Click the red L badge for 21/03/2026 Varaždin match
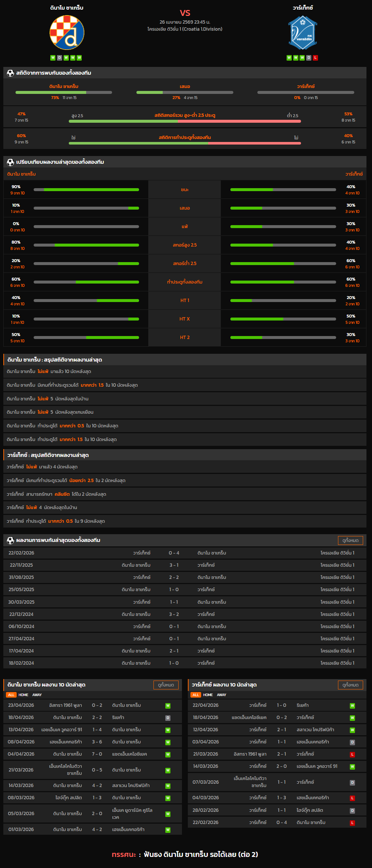372x868 pixels. [352, 755]
